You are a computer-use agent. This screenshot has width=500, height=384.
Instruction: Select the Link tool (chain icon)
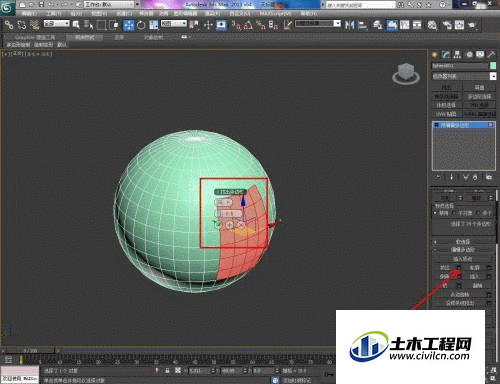[9, 25]
